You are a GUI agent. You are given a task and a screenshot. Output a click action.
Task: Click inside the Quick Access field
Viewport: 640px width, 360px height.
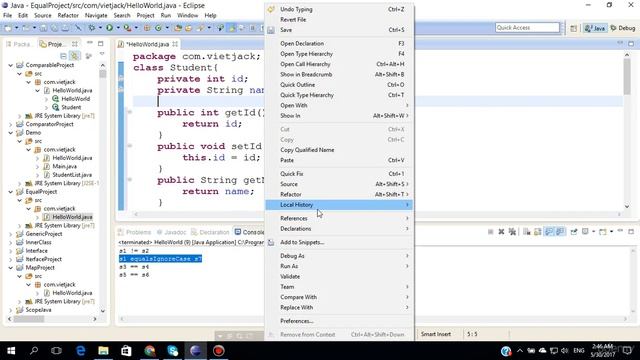(527, 28)
